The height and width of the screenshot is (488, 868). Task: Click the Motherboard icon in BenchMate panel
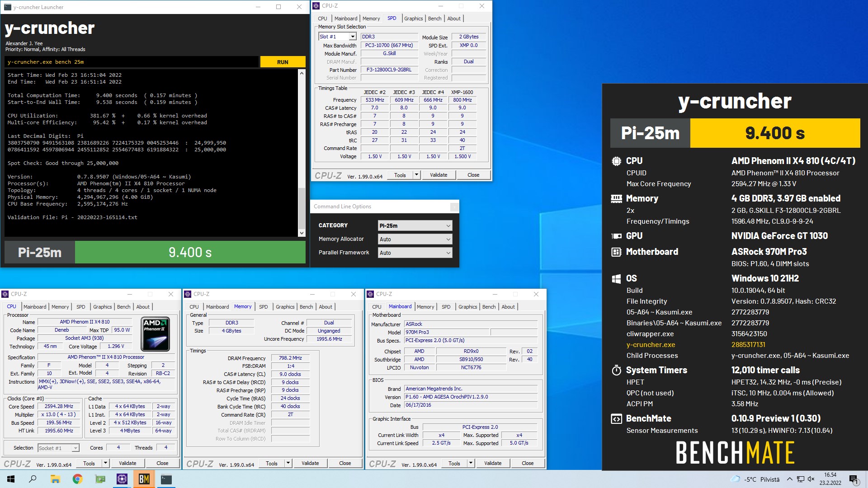point(616,252)
